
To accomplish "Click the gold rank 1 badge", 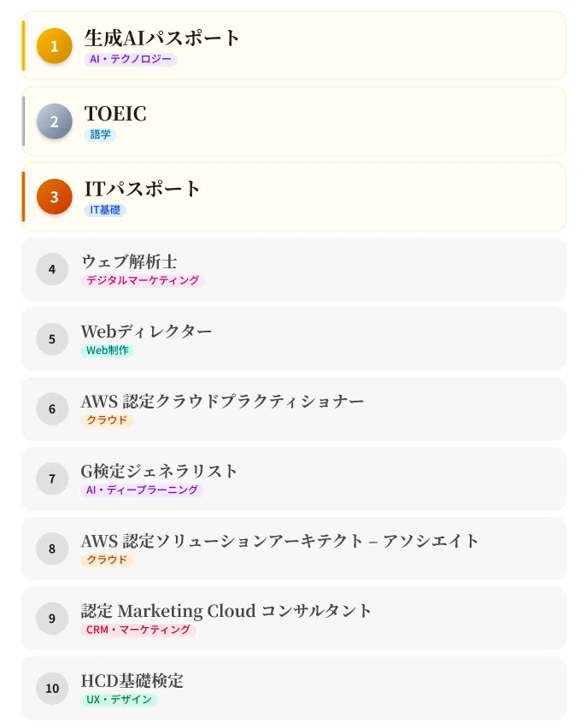I will [55, 46].
